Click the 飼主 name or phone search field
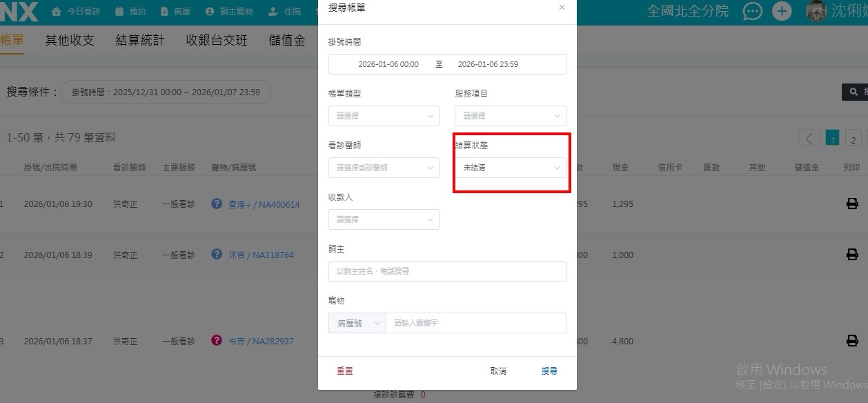This screenshot has width=868, height=403. pos(447,271)
